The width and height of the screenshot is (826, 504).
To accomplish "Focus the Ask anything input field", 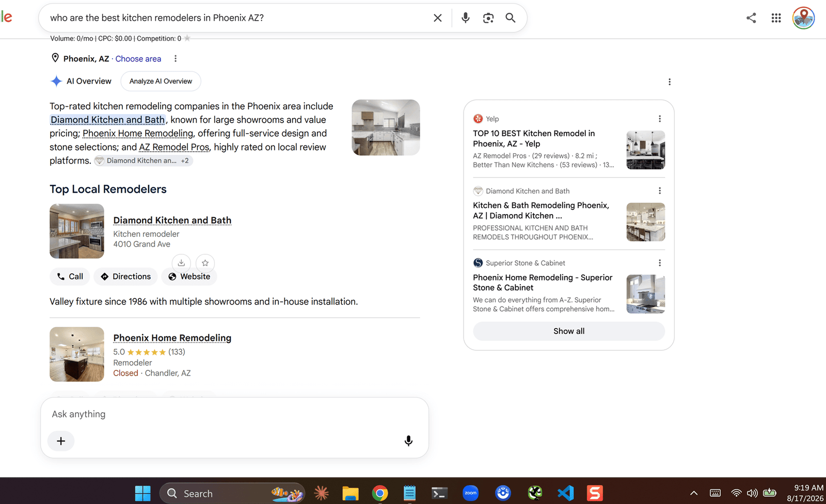I will click(x=234, y=414).
